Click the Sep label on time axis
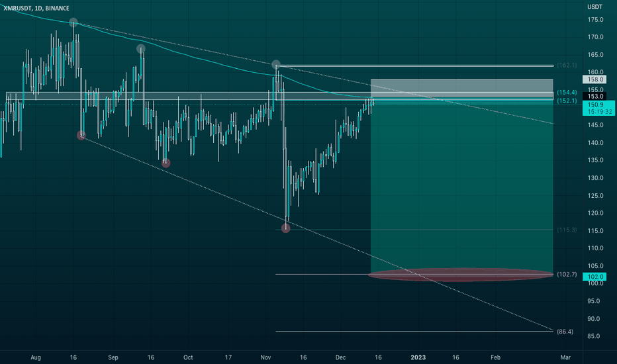Viewport: 617px width, 364px height. pyautogui.click(x=113, y=357)
